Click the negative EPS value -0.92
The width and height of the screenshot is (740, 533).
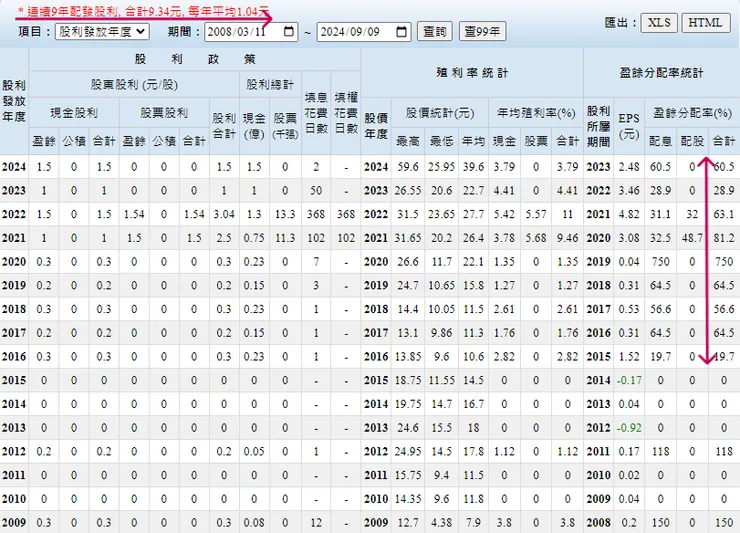[x=629, y=428]
